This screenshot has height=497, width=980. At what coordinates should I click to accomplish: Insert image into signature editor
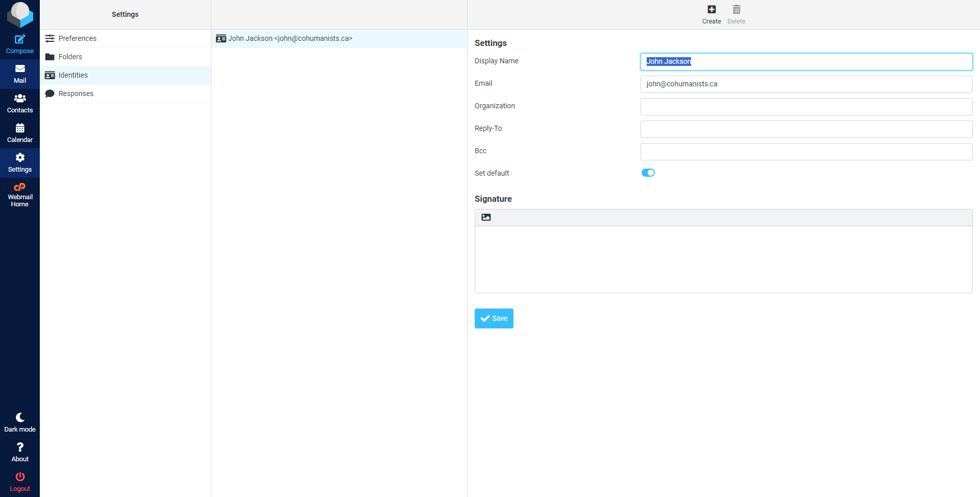point(486,218)
